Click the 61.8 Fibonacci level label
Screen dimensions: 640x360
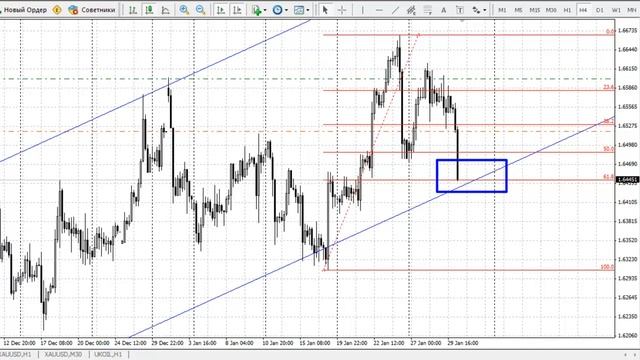[609, 177]
